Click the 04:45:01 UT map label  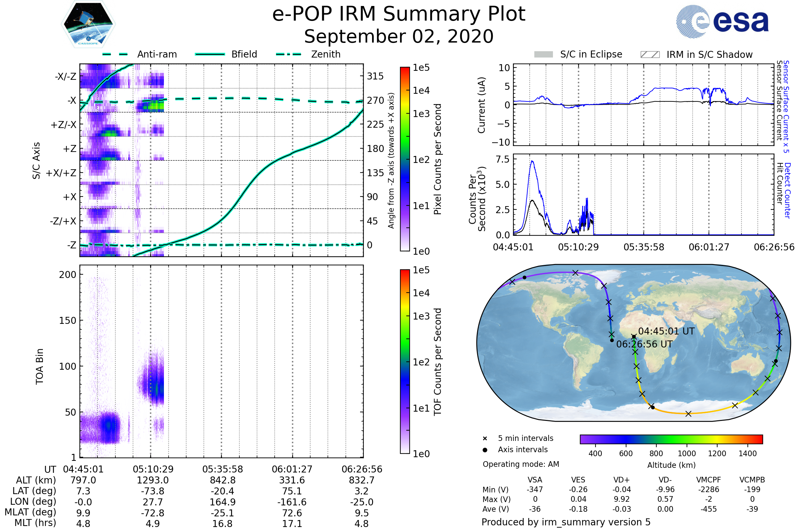[666, 331]
